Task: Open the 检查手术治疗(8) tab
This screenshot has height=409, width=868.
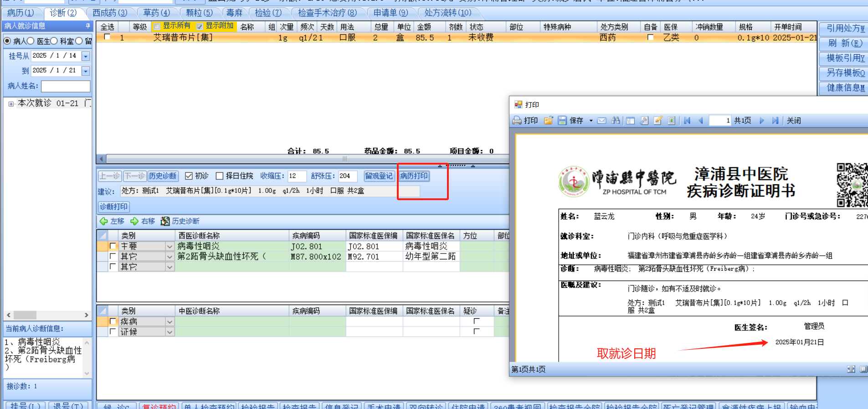Action: pyautogui.click(x=327, y=13)
